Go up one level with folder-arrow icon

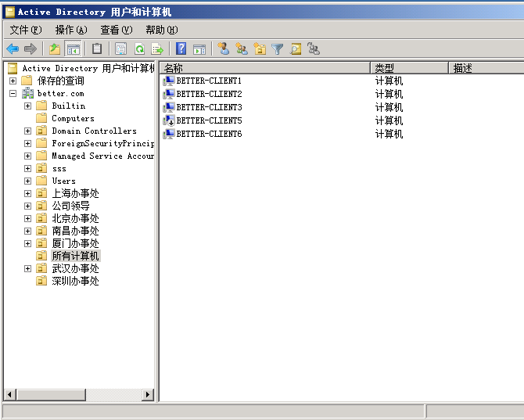pyautogui.click(x=55, y=49)
